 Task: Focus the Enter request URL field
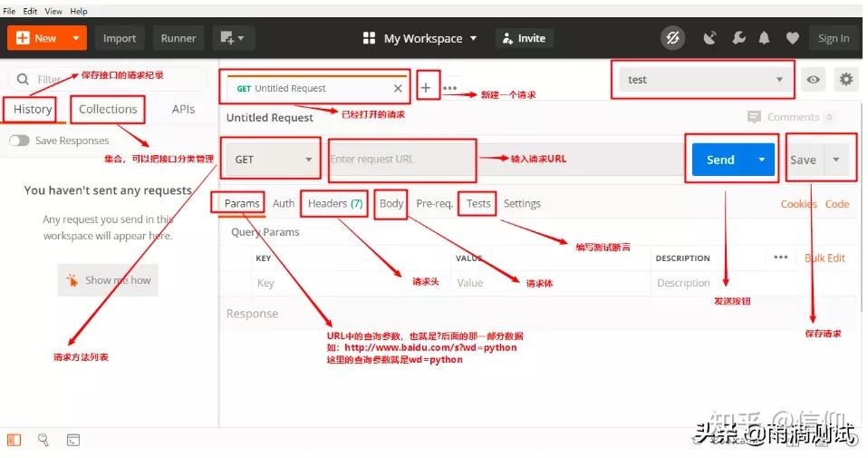tap(506, 160)
